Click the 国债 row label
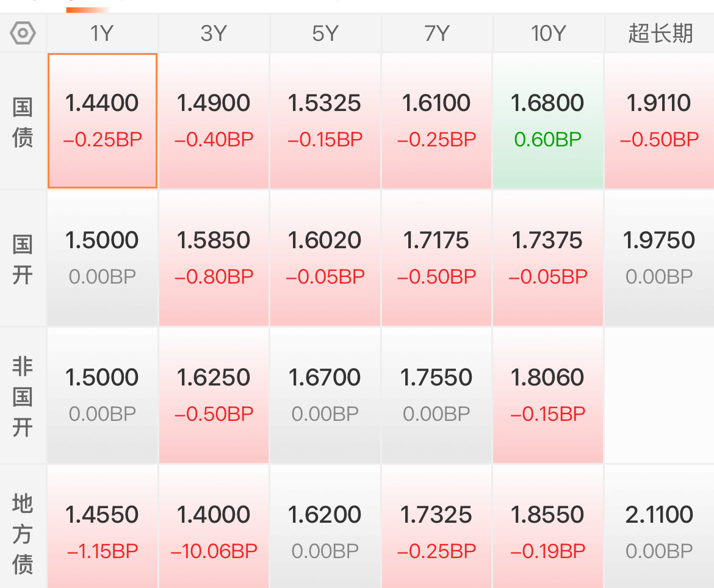 point(23,122)
